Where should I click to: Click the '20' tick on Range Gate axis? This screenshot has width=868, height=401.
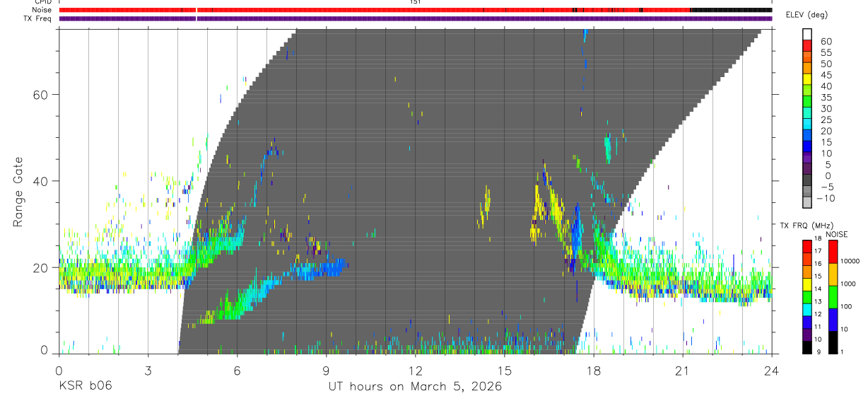coord(40,267)
